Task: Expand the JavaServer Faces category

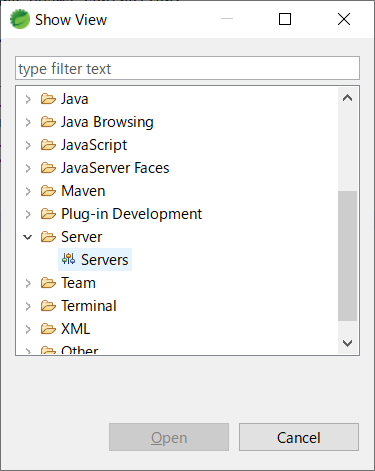Action: [28, 168]
